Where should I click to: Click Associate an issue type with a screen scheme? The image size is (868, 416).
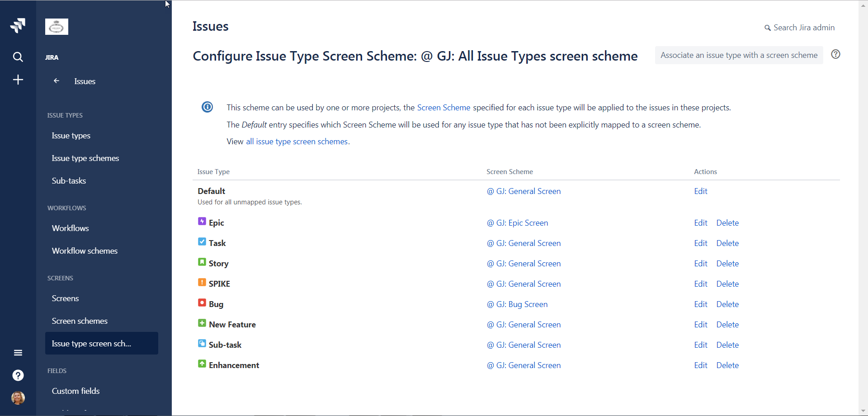click(738, 55)
